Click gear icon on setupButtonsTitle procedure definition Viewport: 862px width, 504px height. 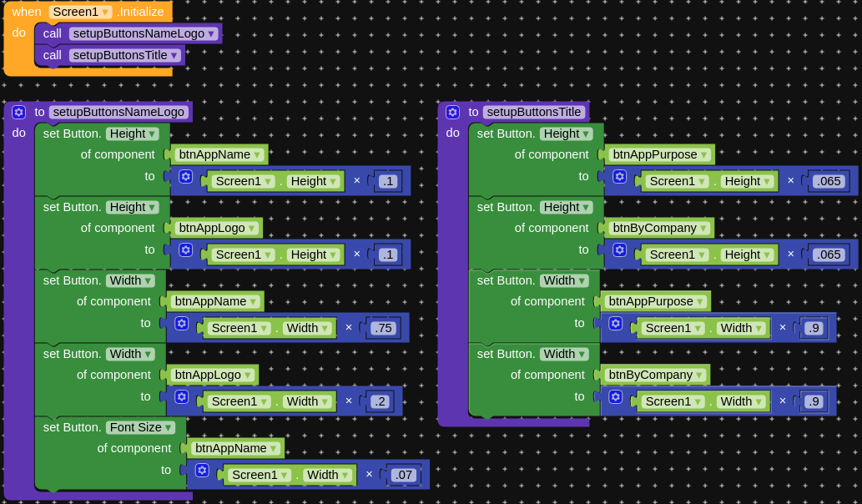(x=452, y=112)
